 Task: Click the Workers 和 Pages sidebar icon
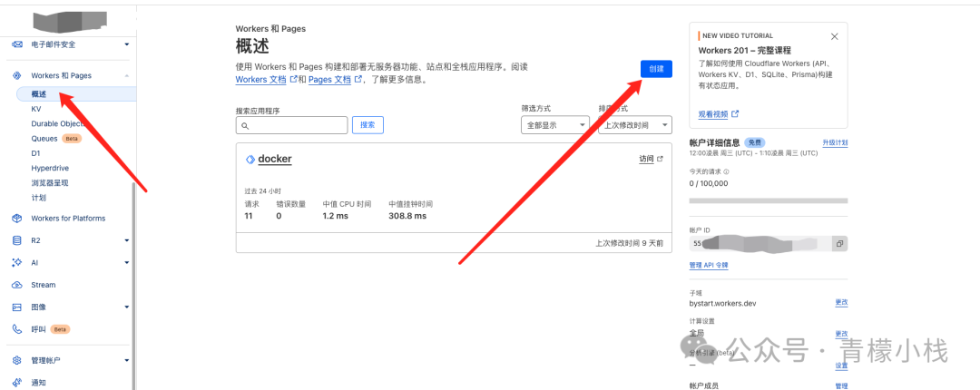[x=17, y=75]
